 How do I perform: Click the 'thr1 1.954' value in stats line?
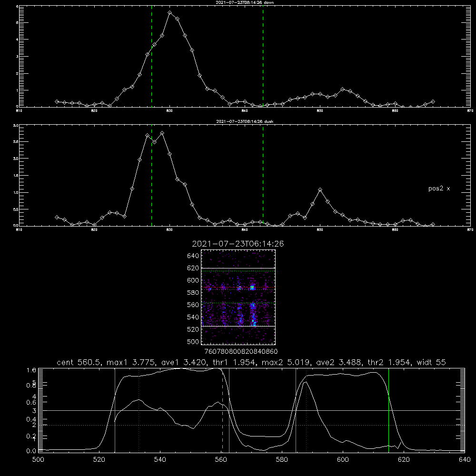[x=234, y=362]
